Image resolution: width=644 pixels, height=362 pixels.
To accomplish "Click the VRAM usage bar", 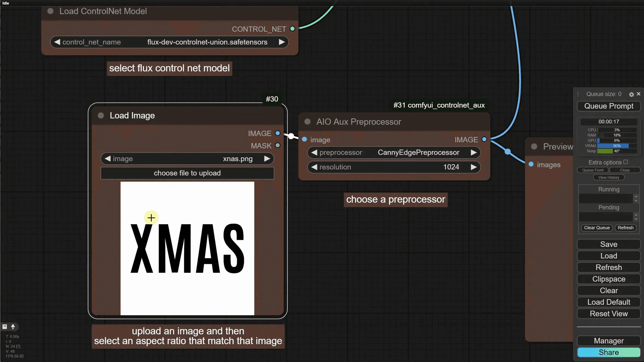I will pos(616,146).
